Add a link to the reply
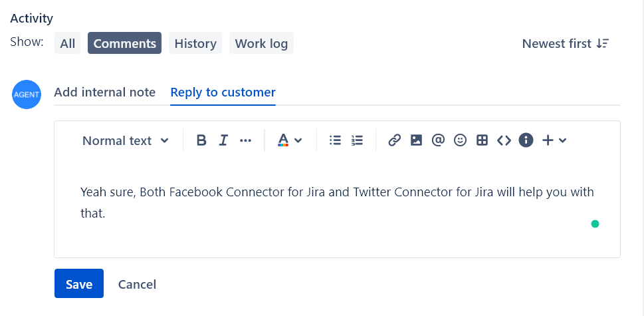 coord(394,140)
